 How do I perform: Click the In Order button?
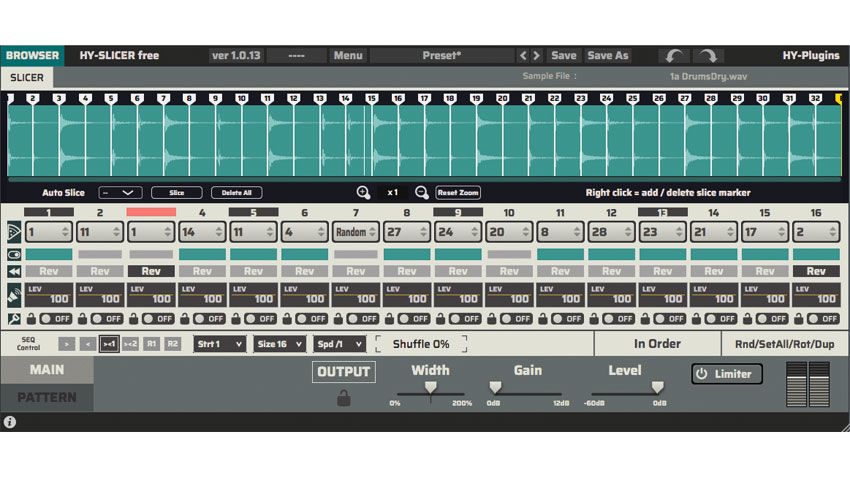point(658,344)
